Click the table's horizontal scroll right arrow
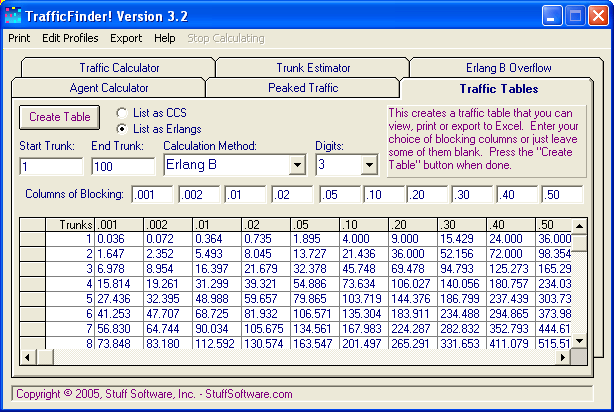614x412 pixels. pyautogui.click(x=563, y=357)
